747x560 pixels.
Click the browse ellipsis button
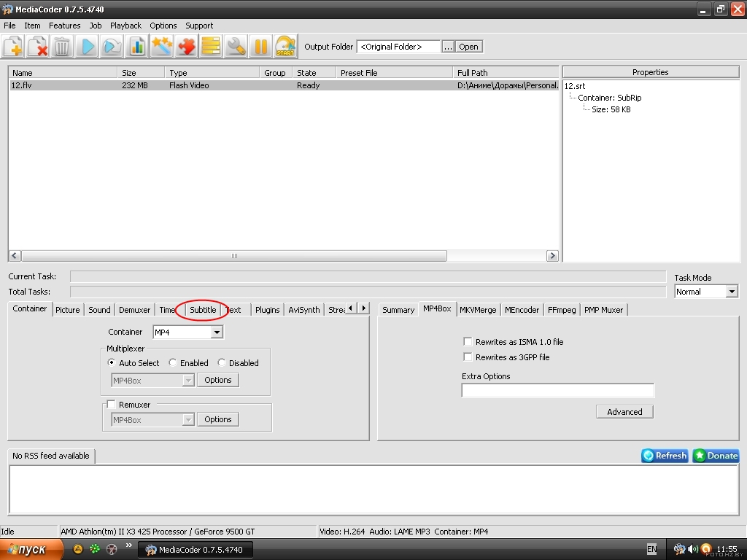(448, 47)
